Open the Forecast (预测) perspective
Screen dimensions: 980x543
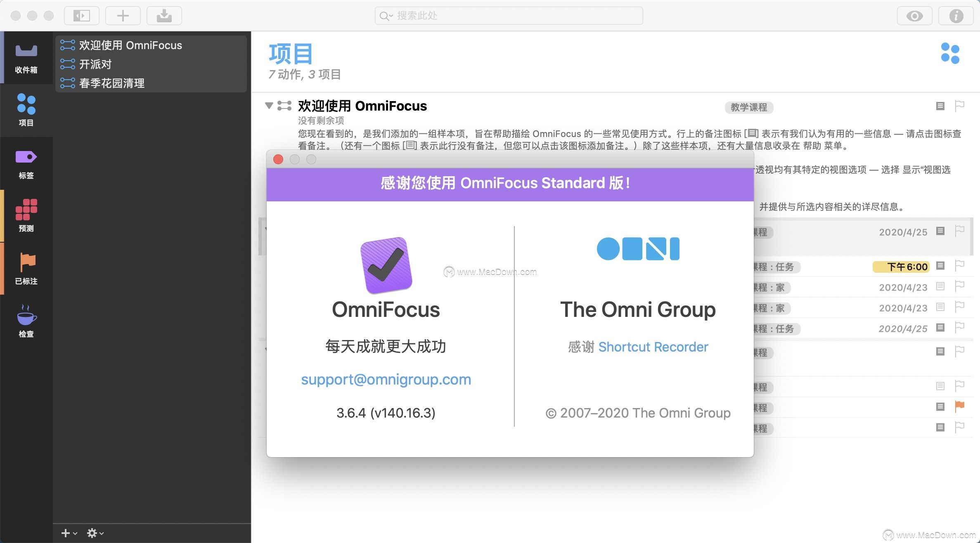pyautogui.click(x=26, y=216)
